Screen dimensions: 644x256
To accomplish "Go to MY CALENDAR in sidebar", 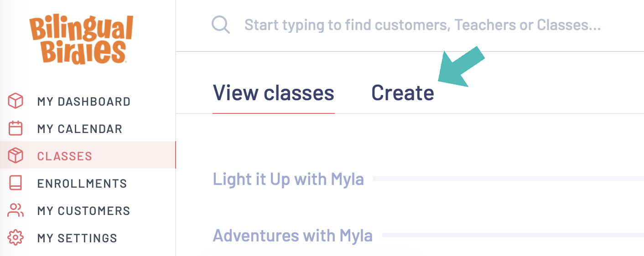I will (x=80, y=129).
